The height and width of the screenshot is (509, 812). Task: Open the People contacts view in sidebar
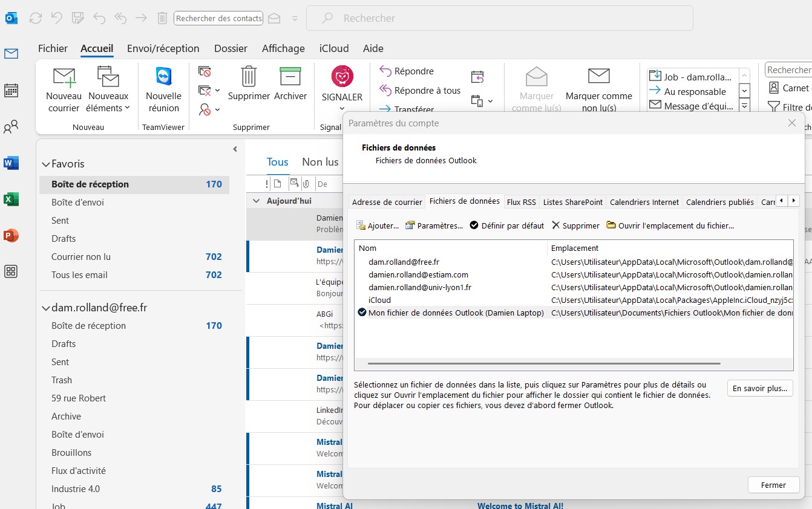[x=11, y=126]
